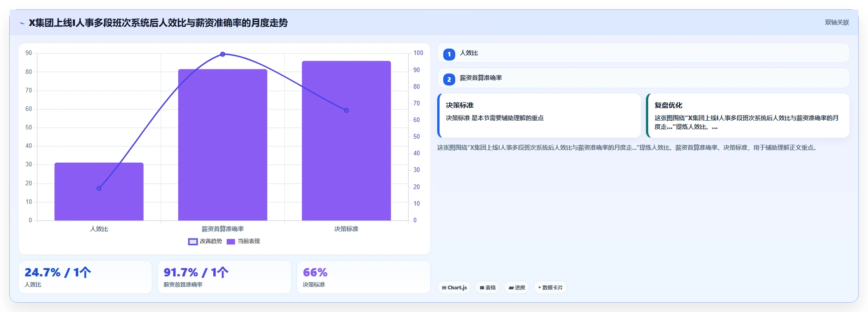This screenshot has height=312, width=868.
Task: Click the purple bar for 人效比
Action: pyautogui.click(x=99, y=191)
